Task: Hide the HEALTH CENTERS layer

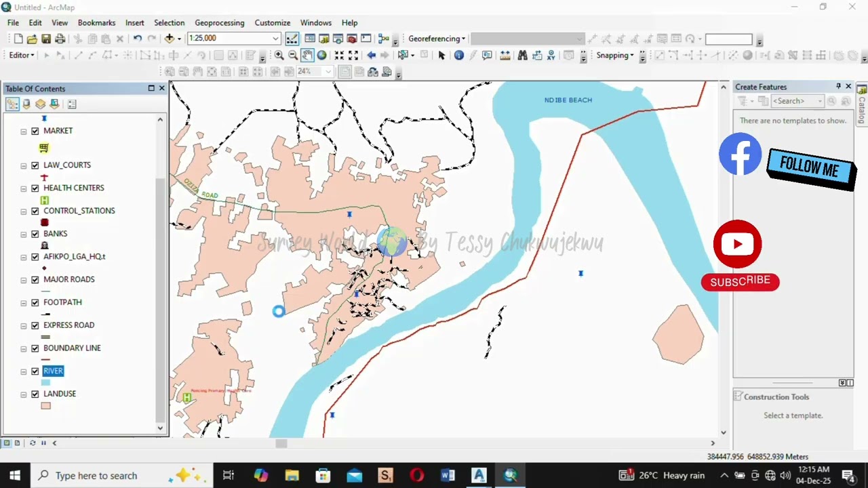Action: tap(35, 188)
